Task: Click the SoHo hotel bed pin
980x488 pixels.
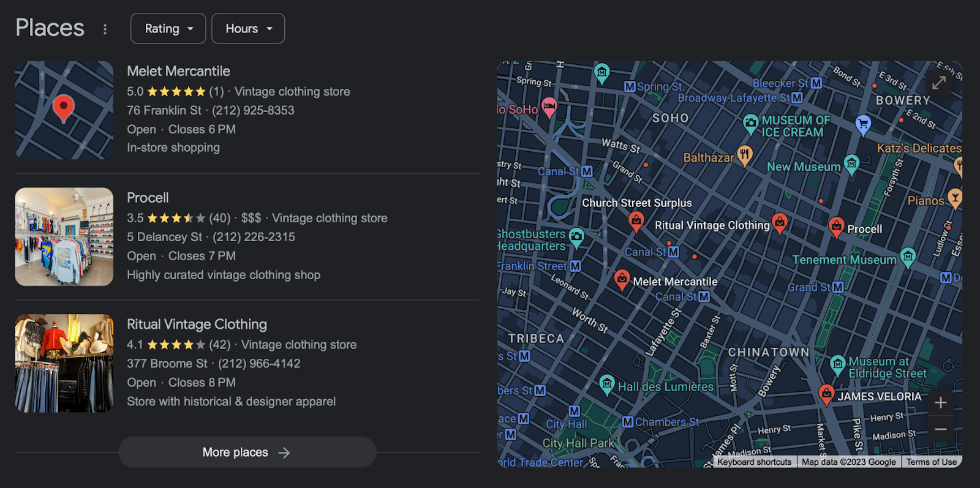Action: tap(549, 108)
